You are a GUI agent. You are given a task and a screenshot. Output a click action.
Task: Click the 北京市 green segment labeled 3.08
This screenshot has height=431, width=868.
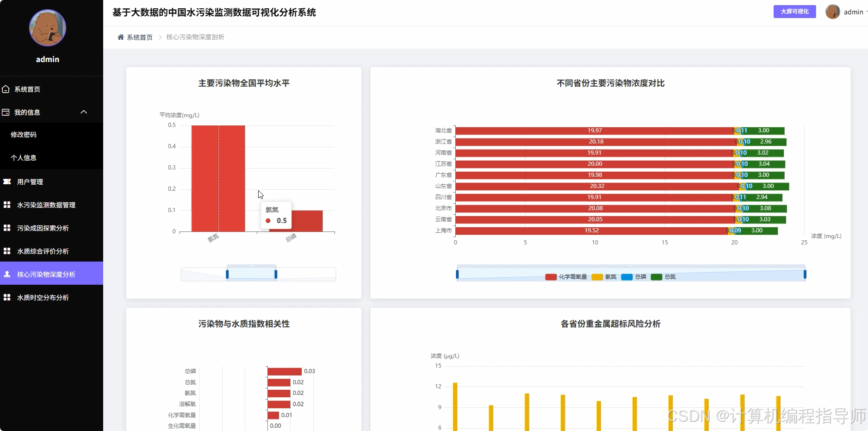click(766, 208)
